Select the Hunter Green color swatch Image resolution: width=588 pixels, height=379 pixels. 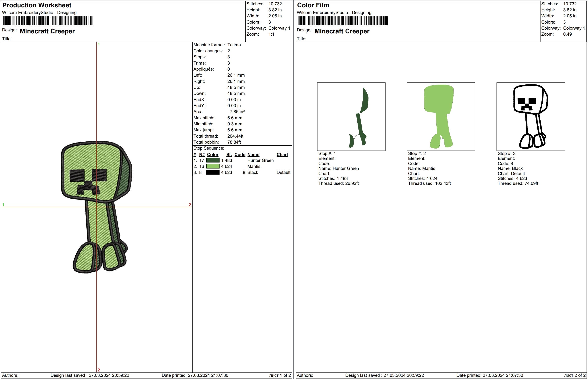coord(213,160)
